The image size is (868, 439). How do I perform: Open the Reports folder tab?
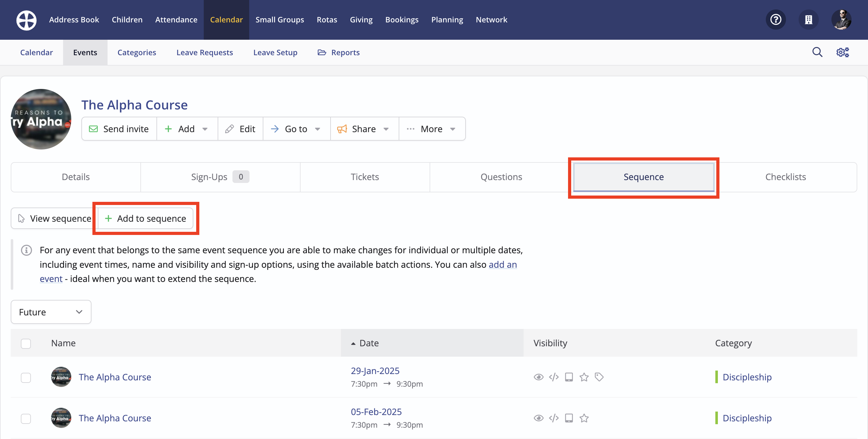[339, 52]
